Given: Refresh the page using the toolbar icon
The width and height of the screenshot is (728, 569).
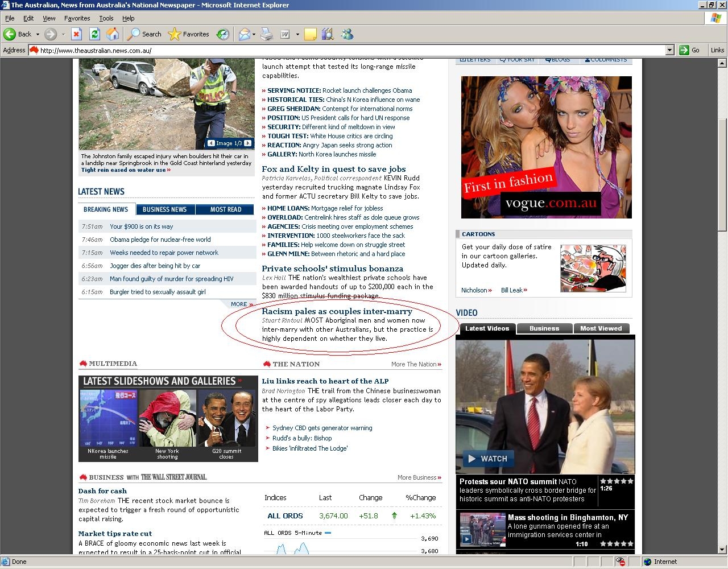Looking at the screenshot, I should click(x=94, y=34).
